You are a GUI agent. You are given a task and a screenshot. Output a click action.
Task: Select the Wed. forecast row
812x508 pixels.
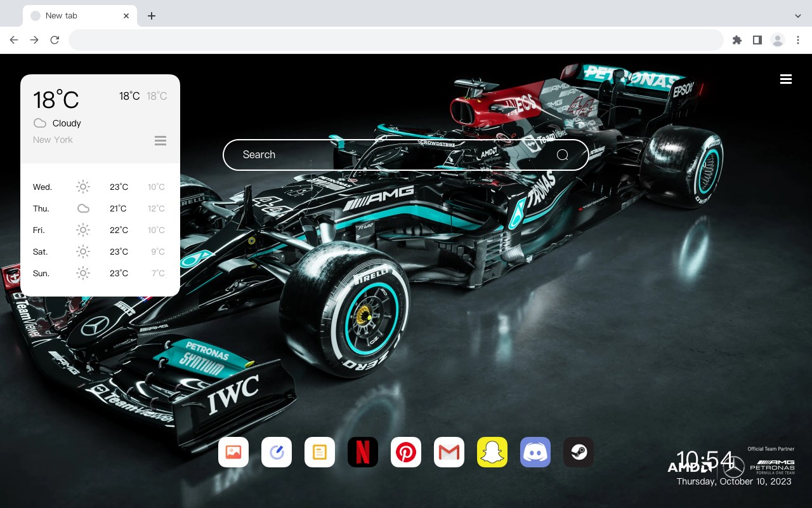[x=100, y=187]
